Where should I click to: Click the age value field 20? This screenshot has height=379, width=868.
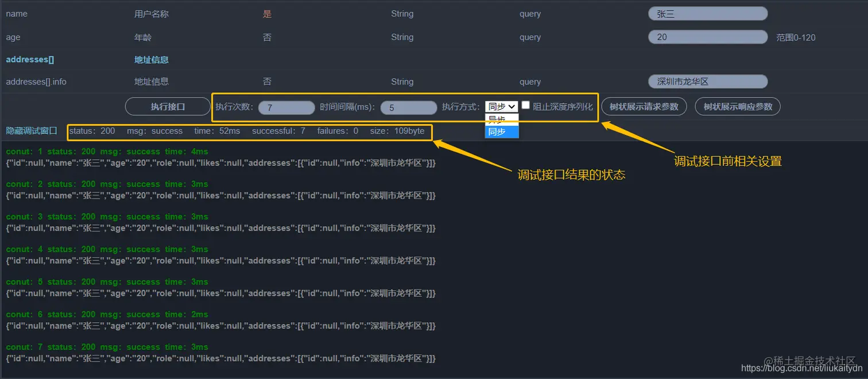click(x=708, y=37)
